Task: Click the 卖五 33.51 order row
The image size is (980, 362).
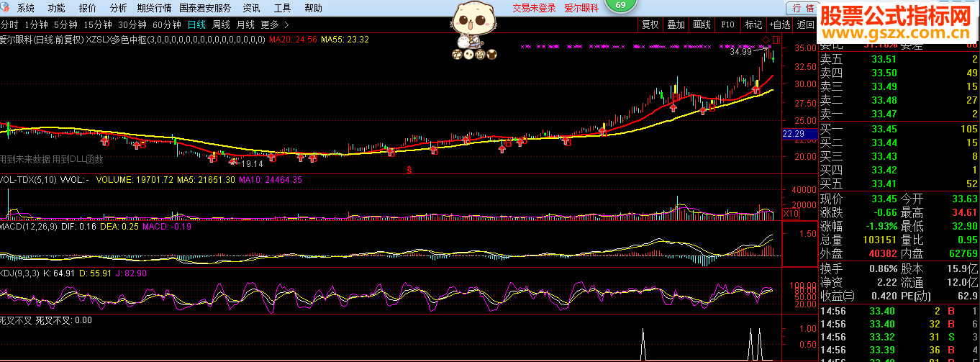Action: pyautogui.click(x=899, y=60)
